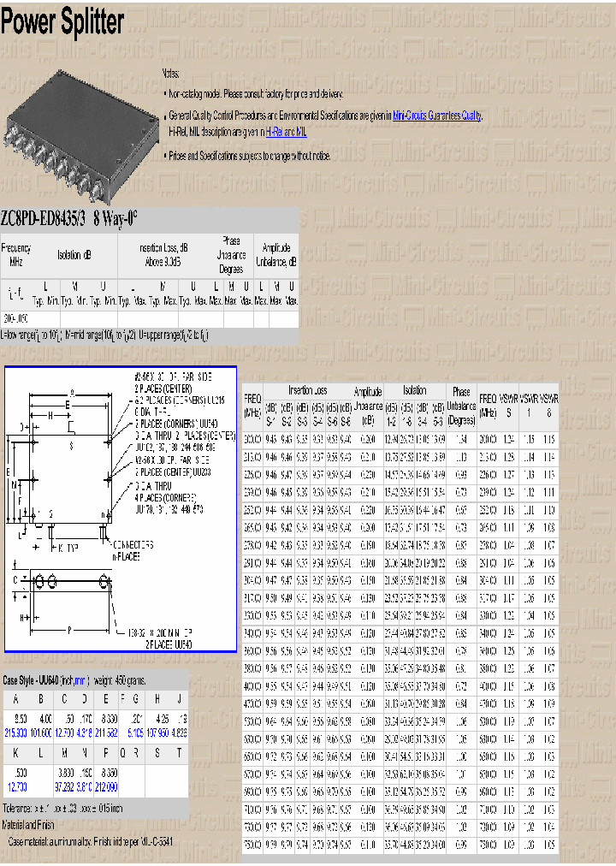616x866 pixels.
Task: Click the 'Isolation' data table header
Action: pos(415,390)
